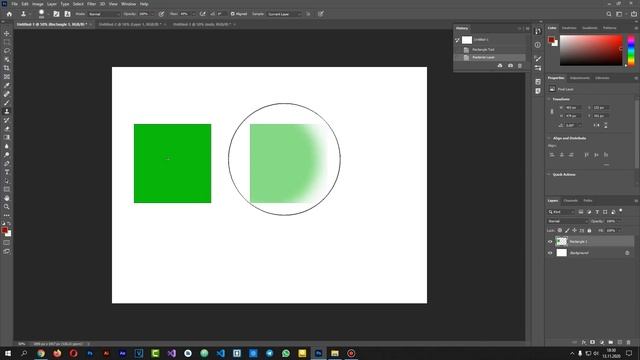Create new document from current state

point(500,66)
